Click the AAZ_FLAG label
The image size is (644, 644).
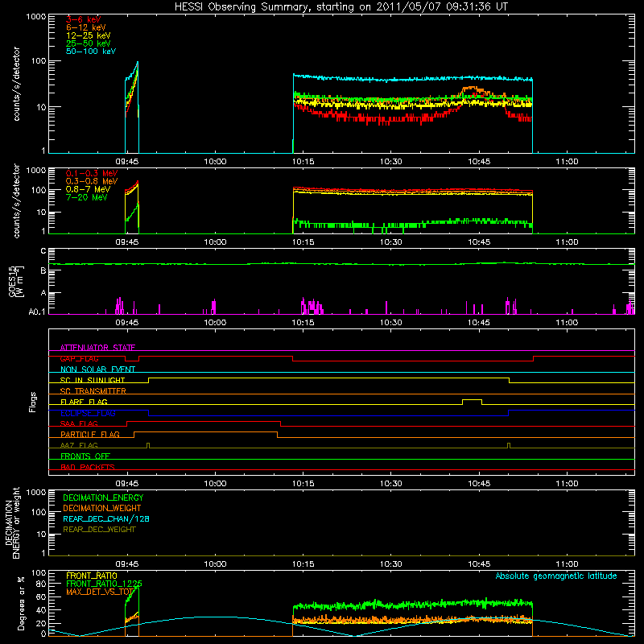point(79,445)
